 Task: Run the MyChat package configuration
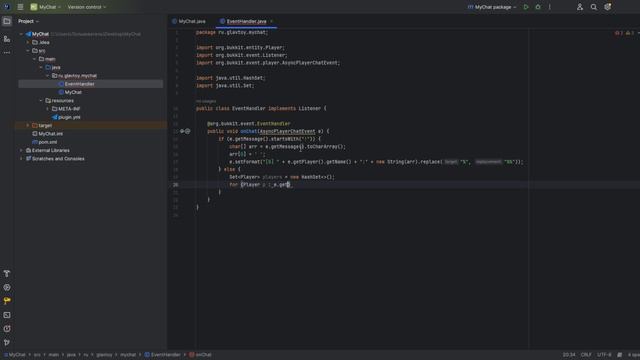click(526, 7)
